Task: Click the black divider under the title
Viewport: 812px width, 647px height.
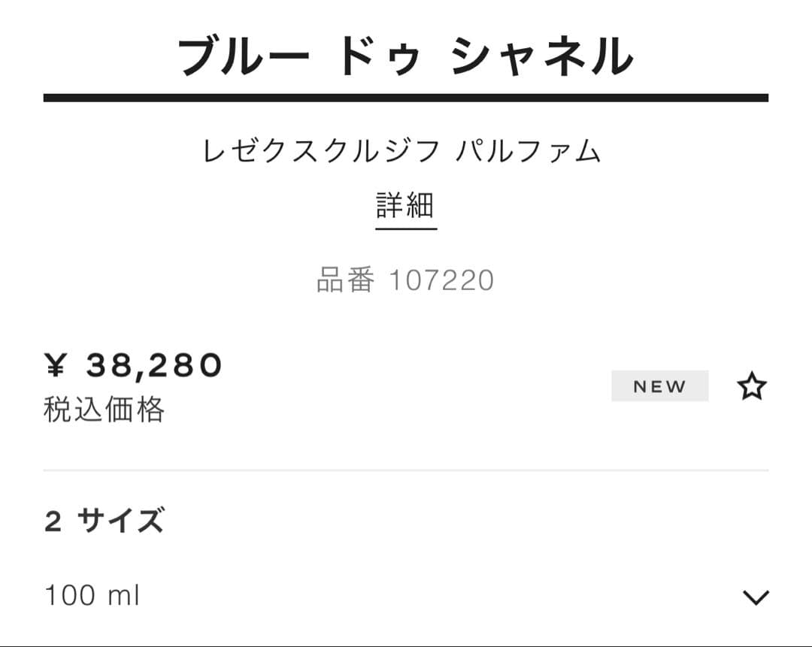Action: click(x=406, y=96)
